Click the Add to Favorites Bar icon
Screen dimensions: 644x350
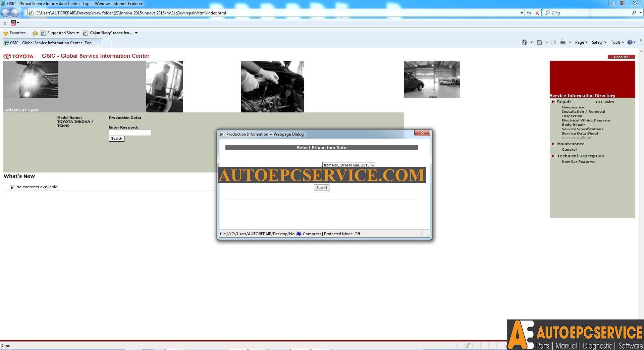(x=35, y=33)
